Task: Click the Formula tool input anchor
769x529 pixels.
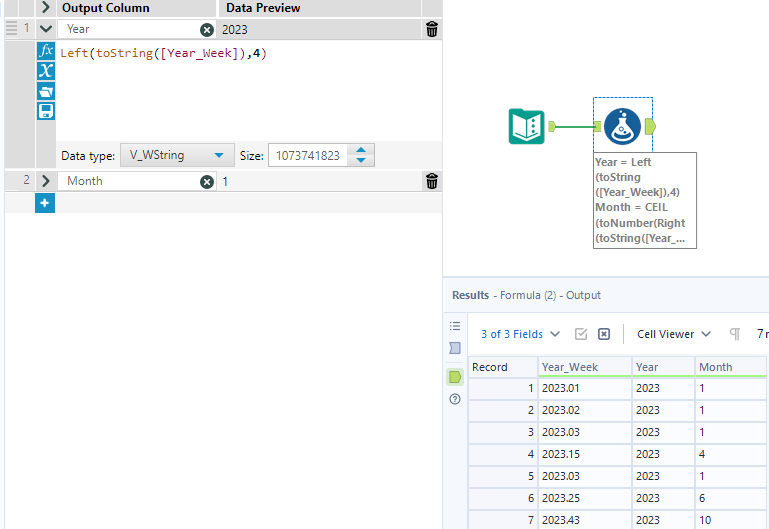Action: pos(597,126)
